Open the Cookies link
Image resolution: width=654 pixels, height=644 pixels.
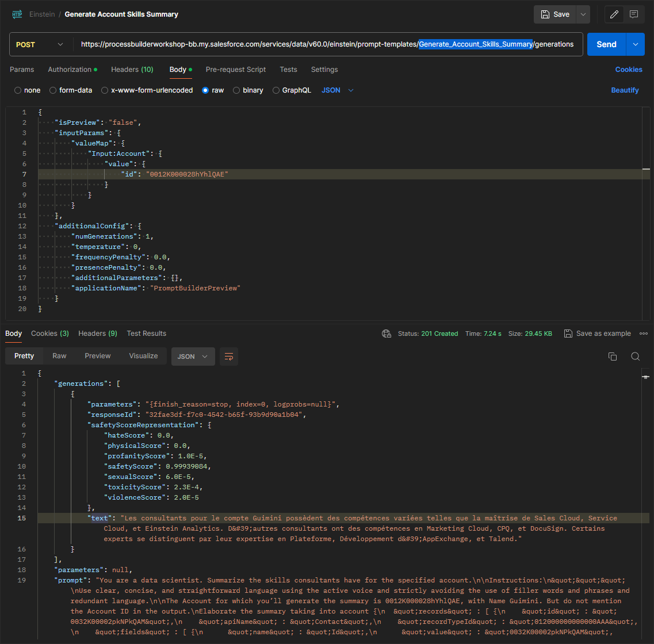pyautogui.click(x=629, y=70)
